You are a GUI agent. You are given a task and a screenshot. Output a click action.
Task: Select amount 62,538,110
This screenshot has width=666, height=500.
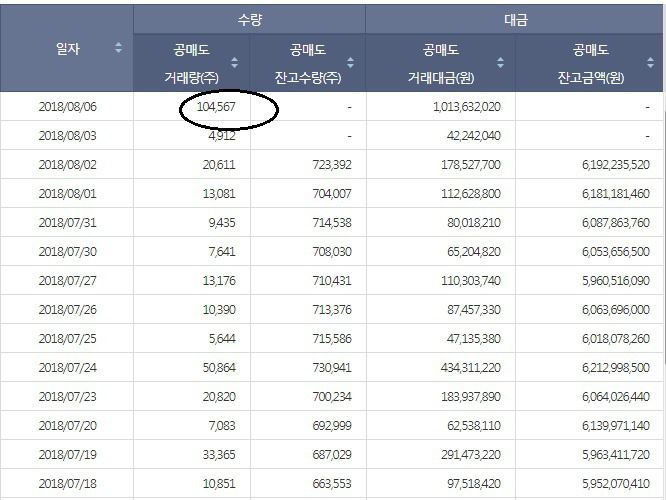(474, 425)
